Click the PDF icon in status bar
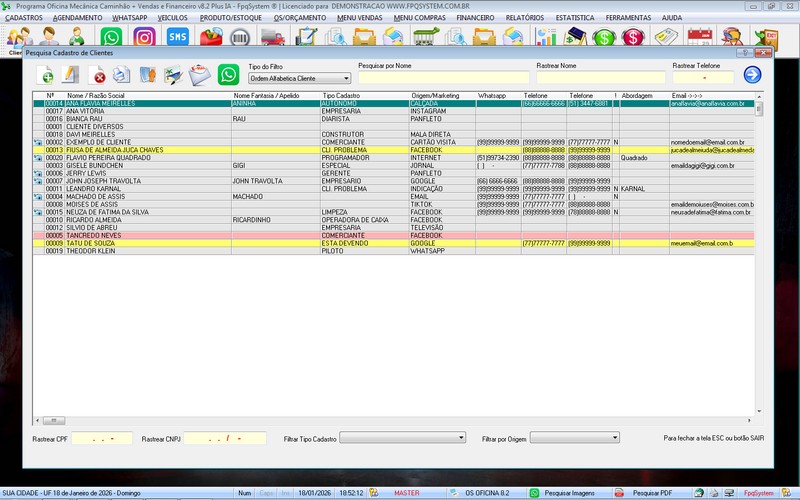 pyautogui.click(x=619, y=493)
